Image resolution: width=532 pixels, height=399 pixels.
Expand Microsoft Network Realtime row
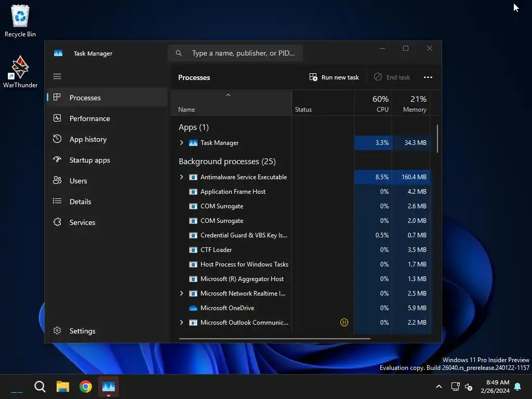[x=181, y=294]
